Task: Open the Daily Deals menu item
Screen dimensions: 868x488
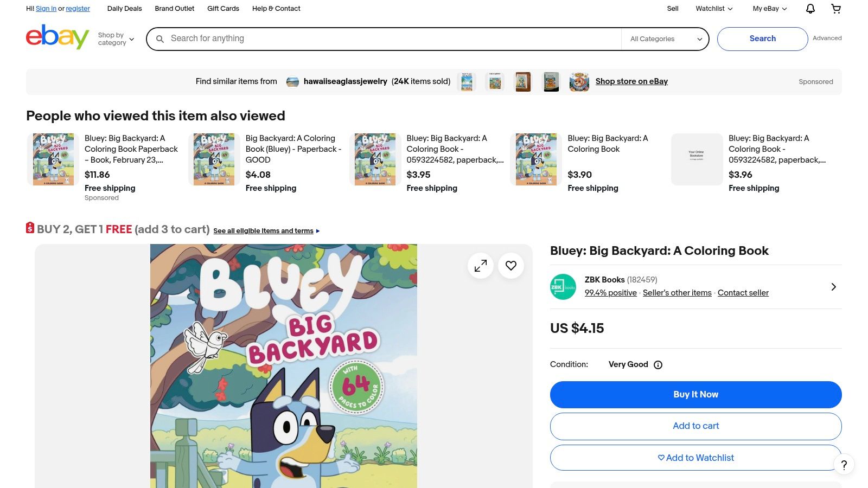Action: point(124,9)
